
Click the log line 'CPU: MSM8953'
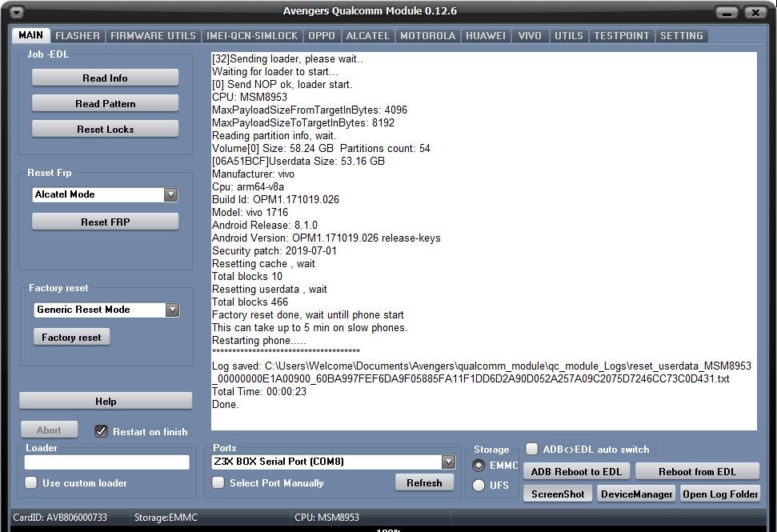tap(250, 97)
